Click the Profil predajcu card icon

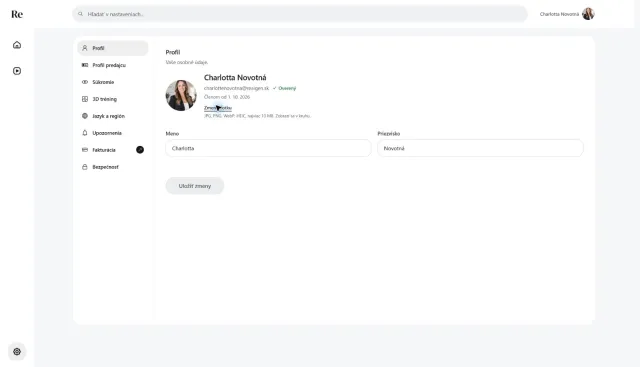85,65
